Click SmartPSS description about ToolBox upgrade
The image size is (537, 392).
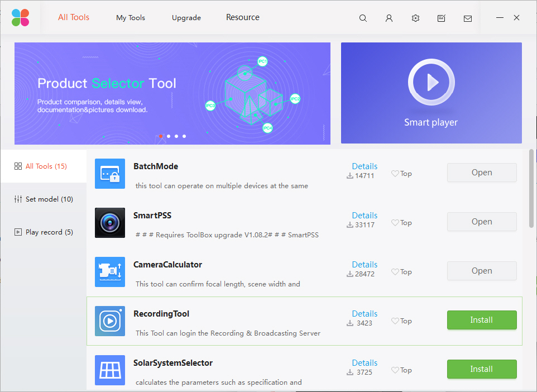[227, 235]
